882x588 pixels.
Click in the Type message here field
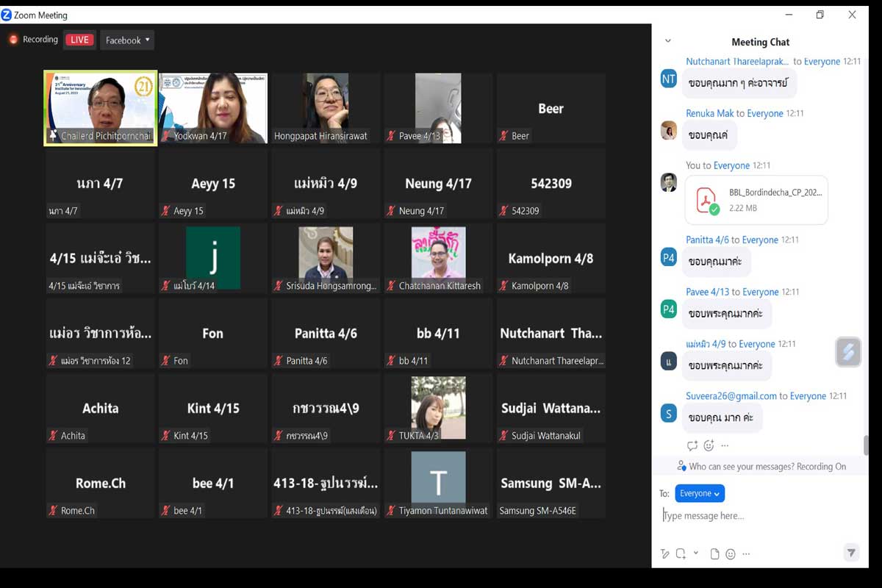point(757,516)
